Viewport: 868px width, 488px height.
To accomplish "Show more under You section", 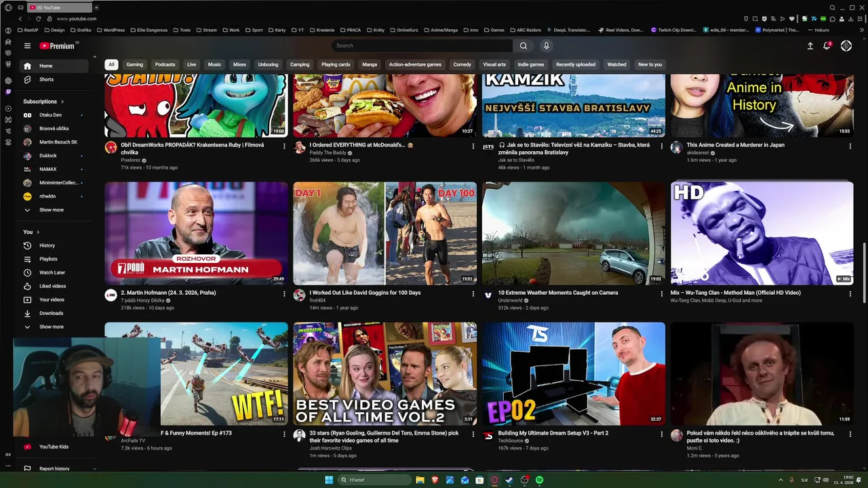I will 54,327.
